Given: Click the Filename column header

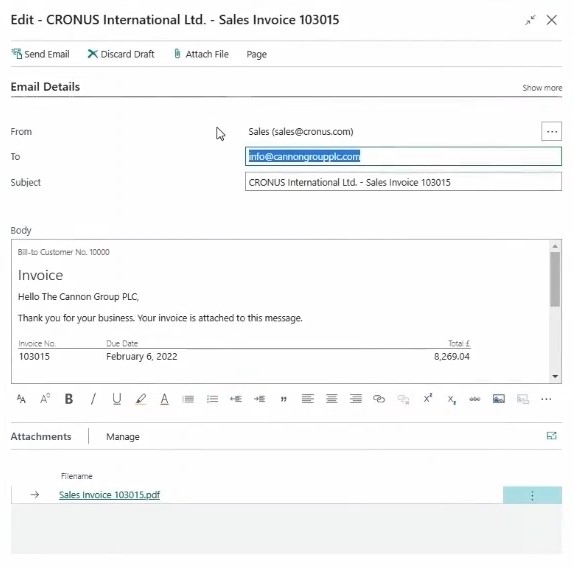Looking at the screenshot, I should click(77, 476).
